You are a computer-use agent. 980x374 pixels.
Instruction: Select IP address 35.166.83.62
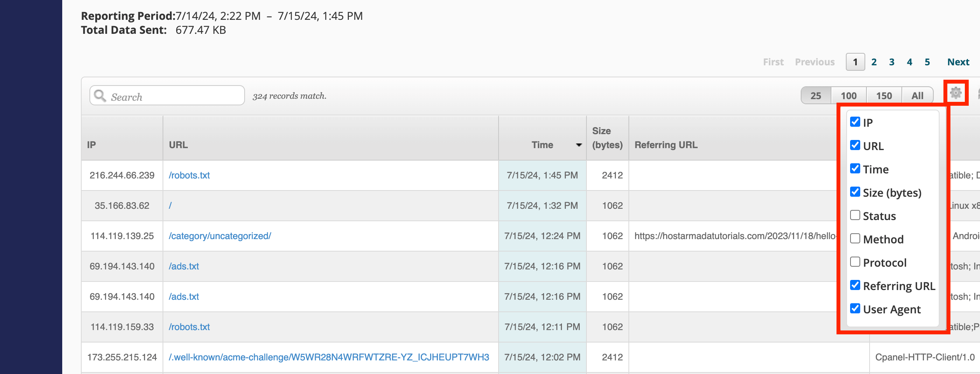(122, 206)
